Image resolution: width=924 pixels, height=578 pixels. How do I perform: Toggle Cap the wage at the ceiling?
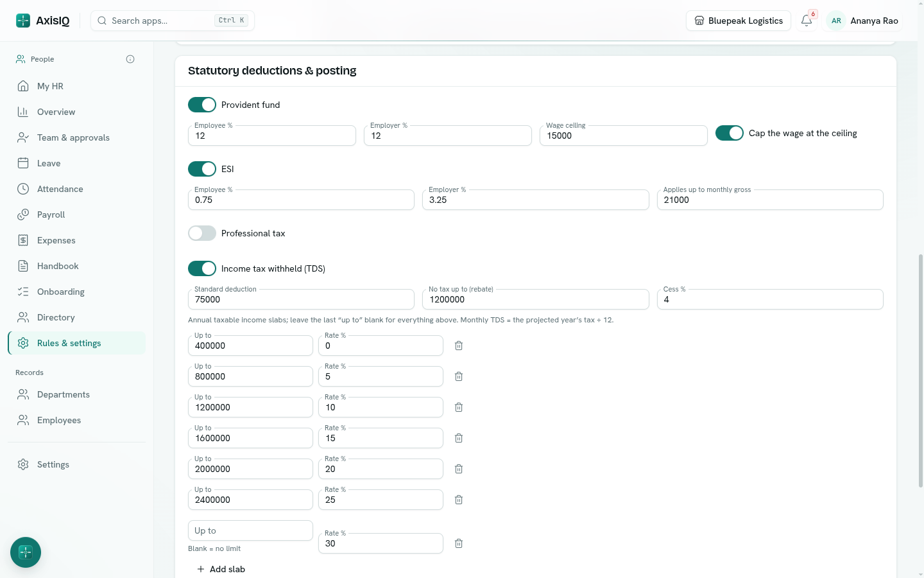(x=730, y=133)
